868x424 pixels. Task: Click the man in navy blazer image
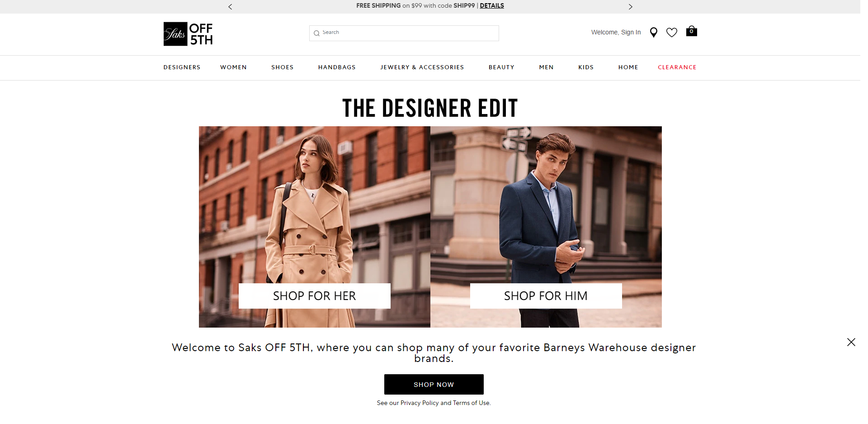[546, 227]
